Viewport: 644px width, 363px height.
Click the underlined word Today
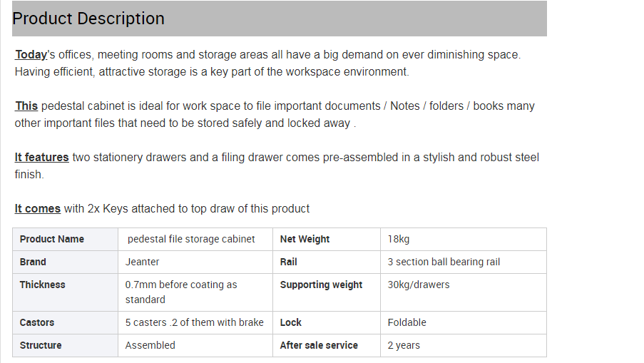31,55
